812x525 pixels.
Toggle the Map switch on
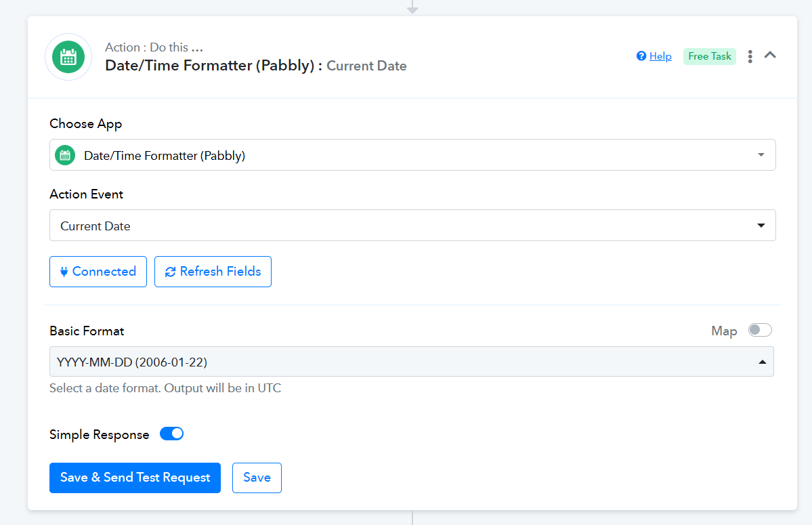(760, 330)
